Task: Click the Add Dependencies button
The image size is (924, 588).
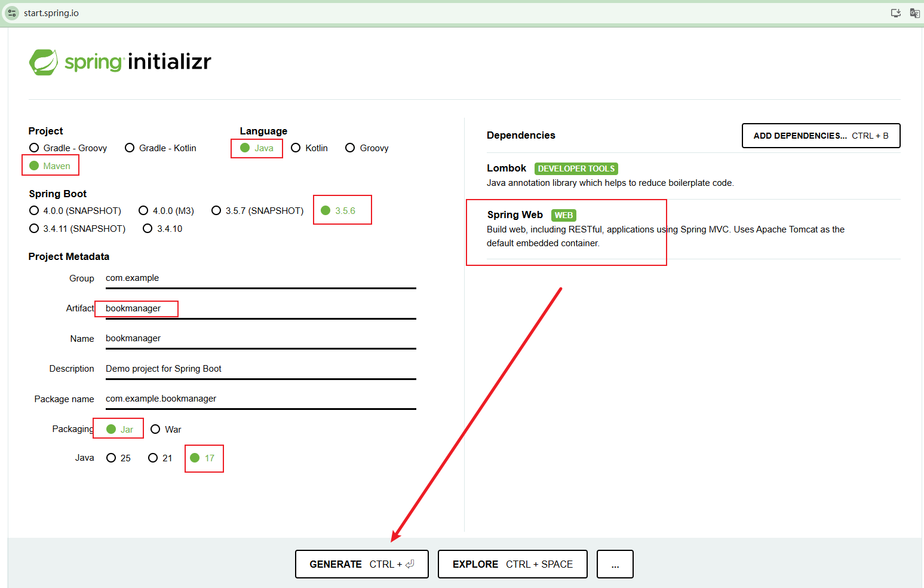Action: tap(821, 136)
